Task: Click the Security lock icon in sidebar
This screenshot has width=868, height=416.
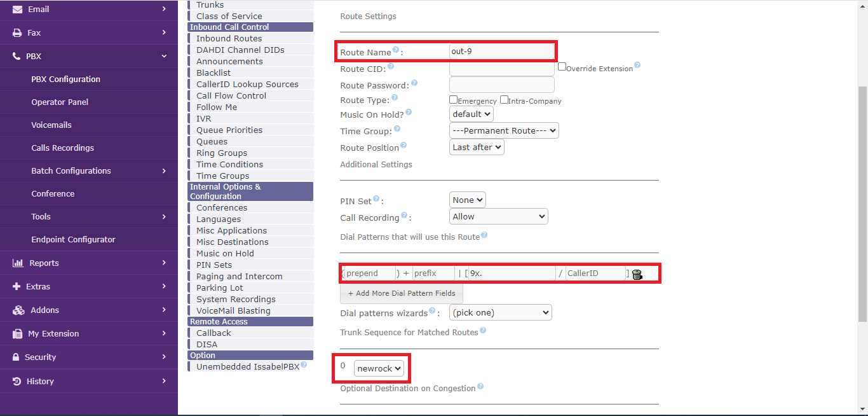Action: click(x=16, y=357)
